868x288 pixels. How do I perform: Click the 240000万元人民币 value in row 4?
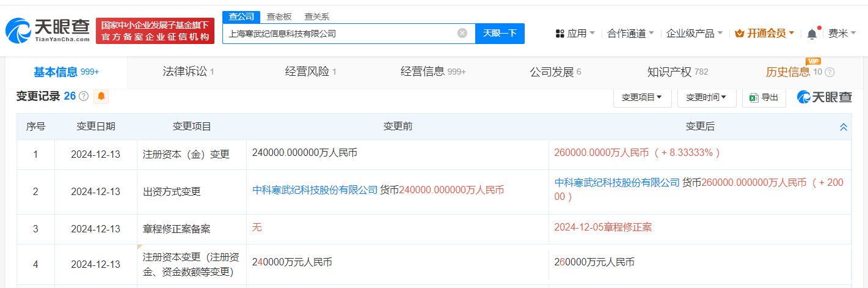pyautogui.click(x=292, y=262)
